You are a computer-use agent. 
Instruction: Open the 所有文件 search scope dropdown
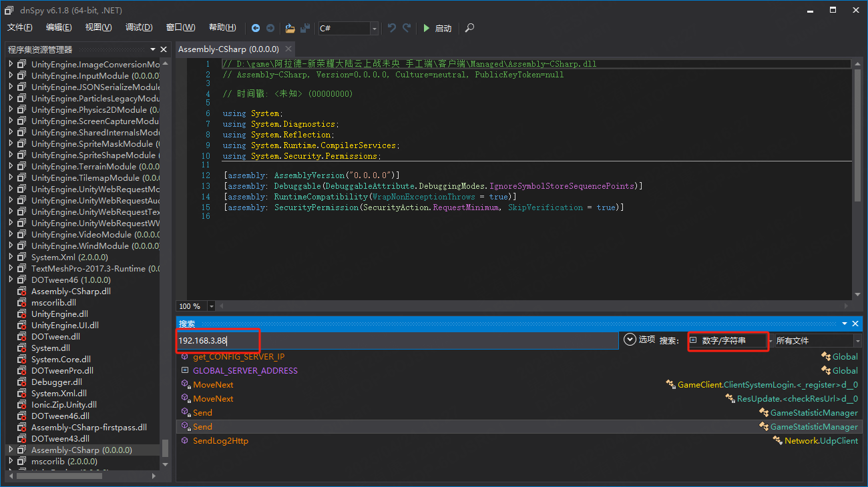tap(857, 341)
